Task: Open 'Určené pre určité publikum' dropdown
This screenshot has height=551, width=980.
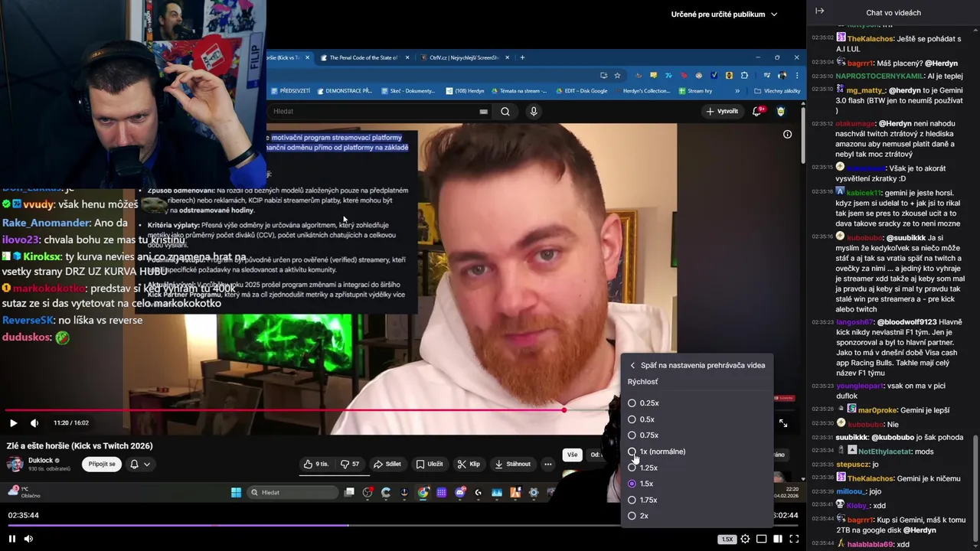Action: (724, 14)
